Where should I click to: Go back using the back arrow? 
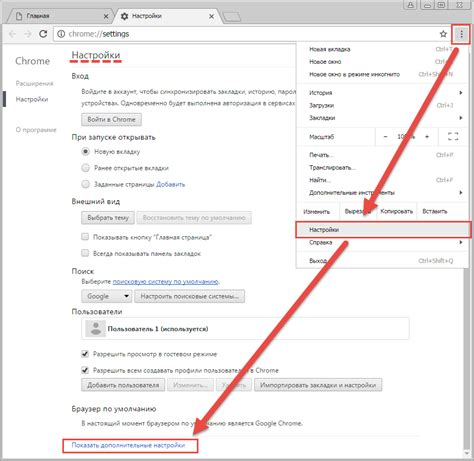(13, 34)
